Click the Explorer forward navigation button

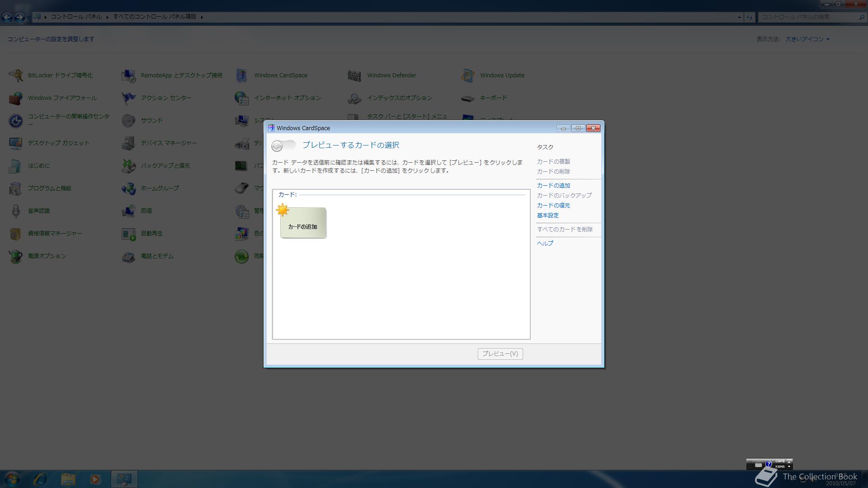(19, 17)
